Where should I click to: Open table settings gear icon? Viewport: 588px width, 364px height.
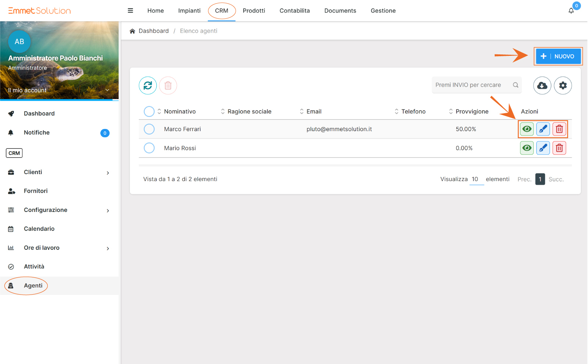pyautogui.click(x=563, y=86)
